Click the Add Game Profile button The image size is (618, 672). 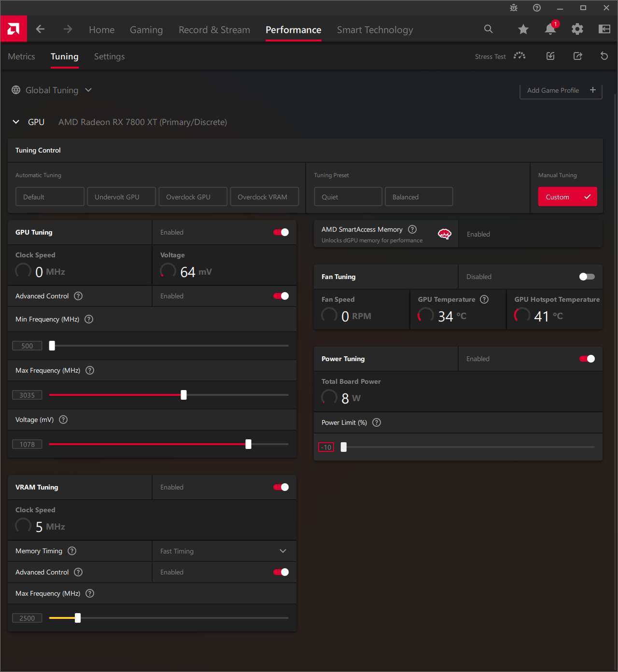561,90
